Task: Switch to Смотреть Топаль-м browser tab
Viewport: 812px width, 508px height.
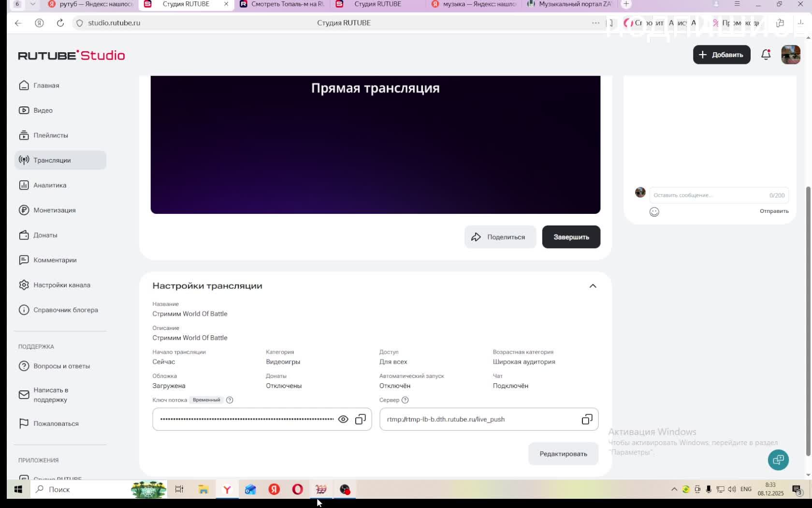Action: pyautogui.click(x=285, y=4)
